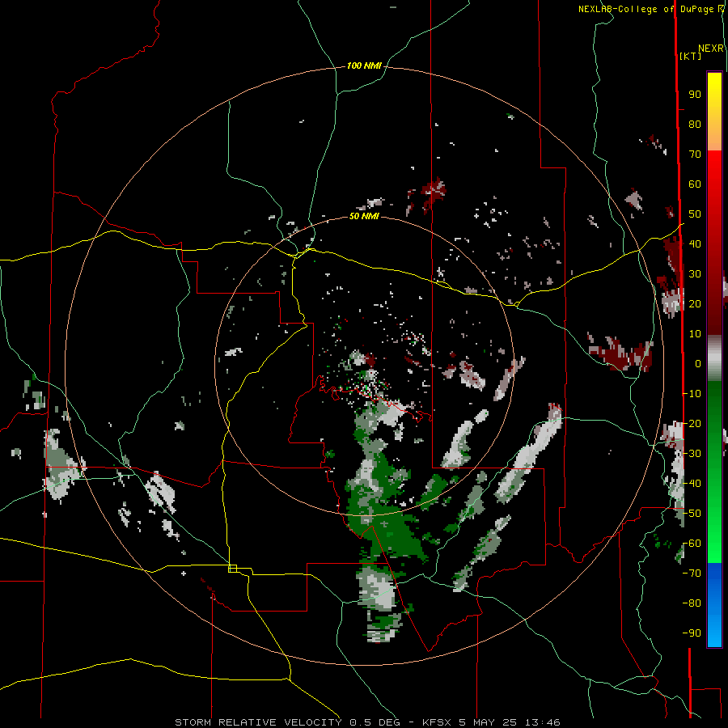
Task: Click the positive "10" scale value
Action: [x=695, y=334]
